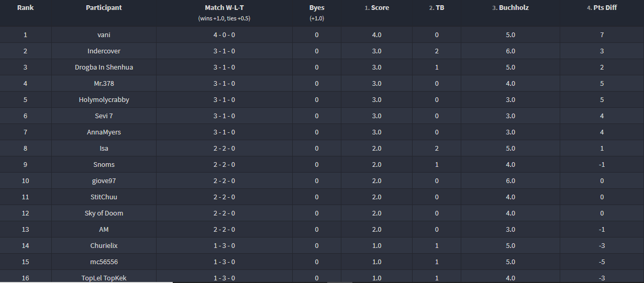Select participant Isa
The image size is (644, 283).
click(x=104, y=149)
